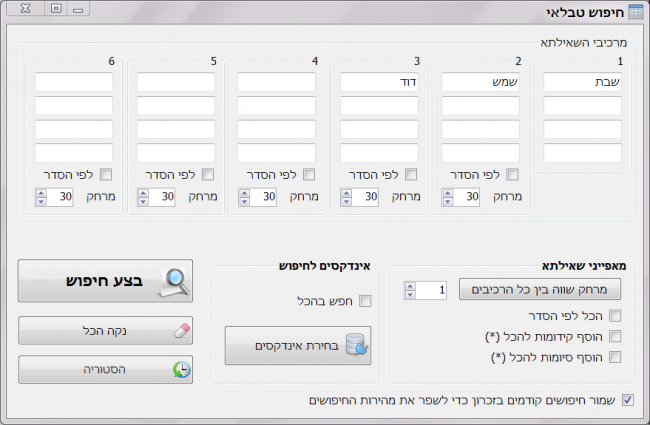Check הוסף סיומות להכל option

[x=615, y=357]
